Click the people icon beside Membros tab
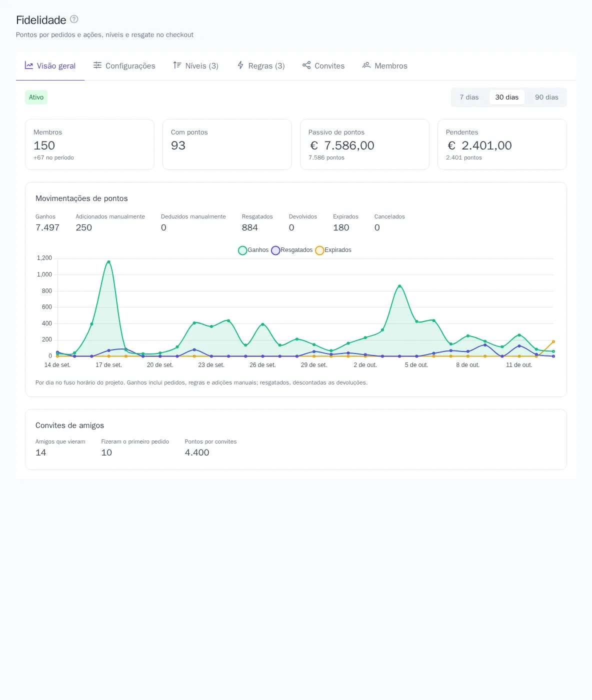This screenshot has height=700, width=592. click(366, 65)
